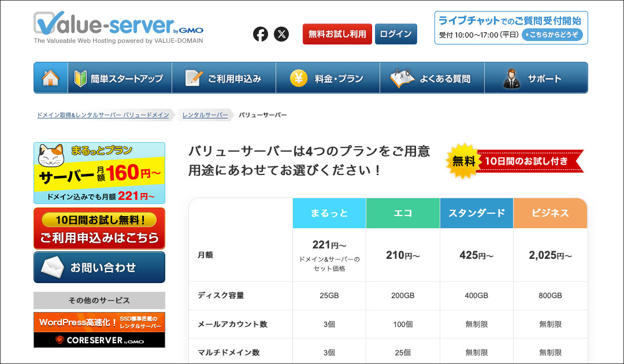This screenshot has height=364, width=624.
Task: Click the ログイン button
Action: (396, 34)
